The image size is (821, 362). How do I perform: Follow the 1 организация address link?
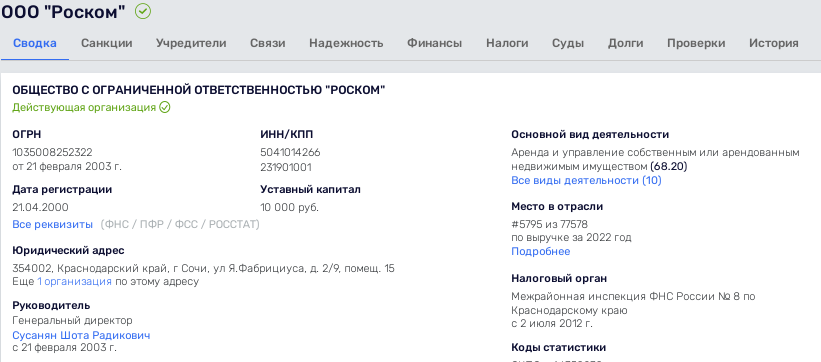point(74,282)
